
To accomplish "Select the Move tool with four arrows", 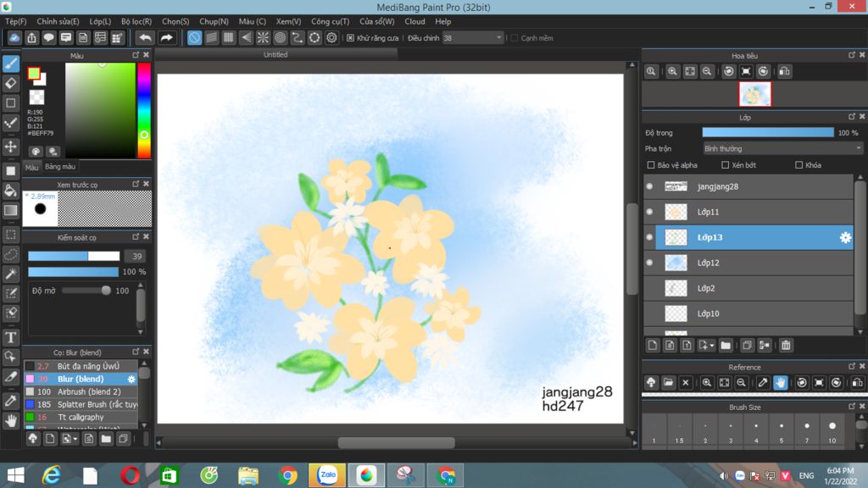I will [x=11, y=147].
